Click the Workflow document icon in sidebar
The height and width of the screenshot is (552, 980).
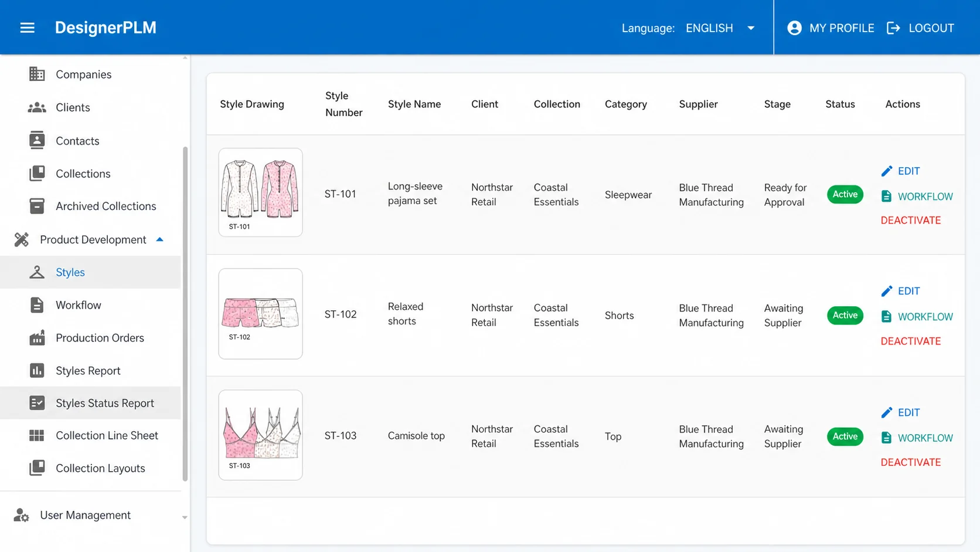click(x=37, y=305)
